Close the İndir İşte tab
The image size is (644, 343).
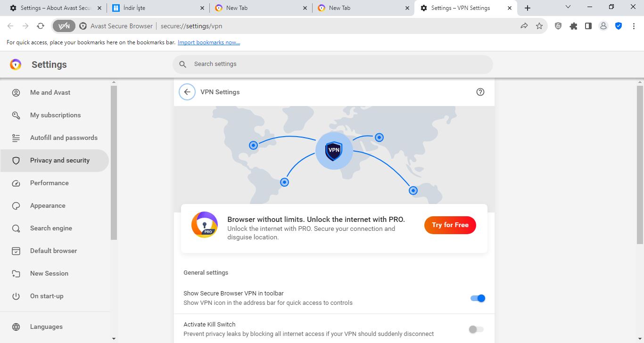[202, 8]
